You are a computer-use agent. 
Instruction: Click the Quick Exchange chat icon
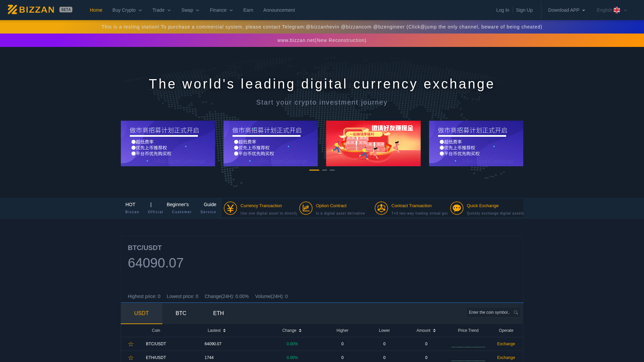click(457, 208)
